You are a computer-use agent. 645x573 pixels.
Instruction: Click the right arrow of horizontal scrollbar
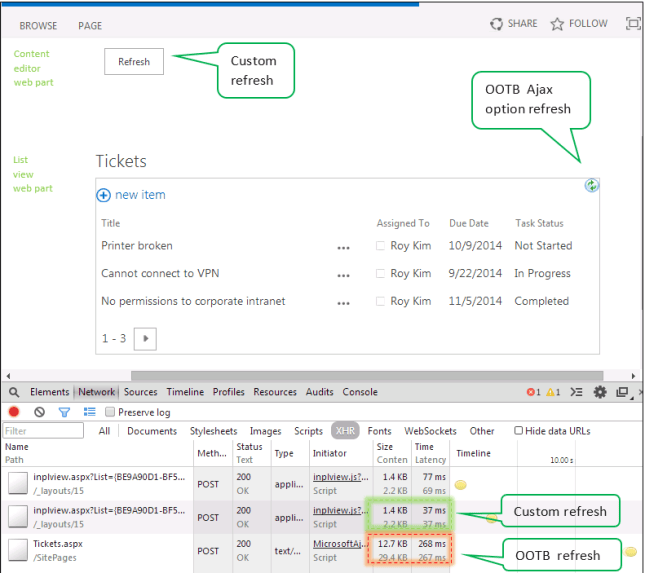pos(633,376)
